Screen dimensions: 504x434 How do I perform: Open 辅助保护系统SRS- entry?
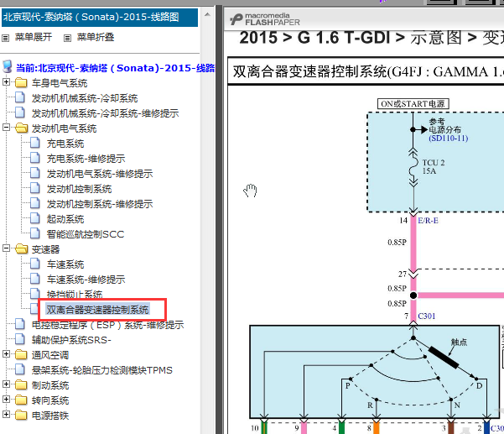tap(71, 340)
